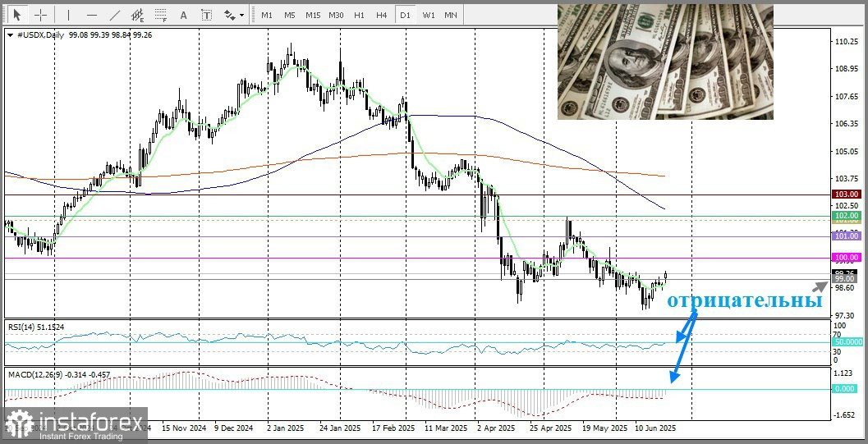Viewport: 868px width, 444px height.
Task: Click the 100.00 price level label
Action: [x=845, y=258]
